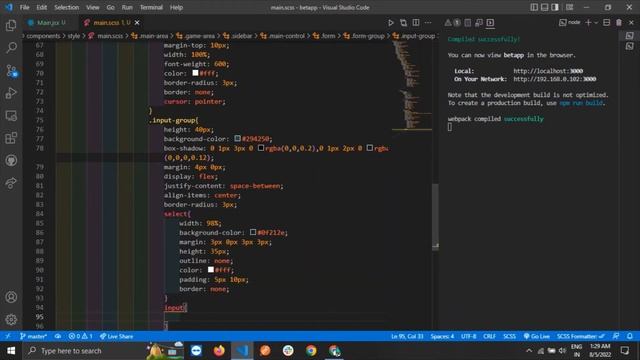Synchronize changes cloud icon in status bar
The image size is (640, 360).
(x=58, y=336)
